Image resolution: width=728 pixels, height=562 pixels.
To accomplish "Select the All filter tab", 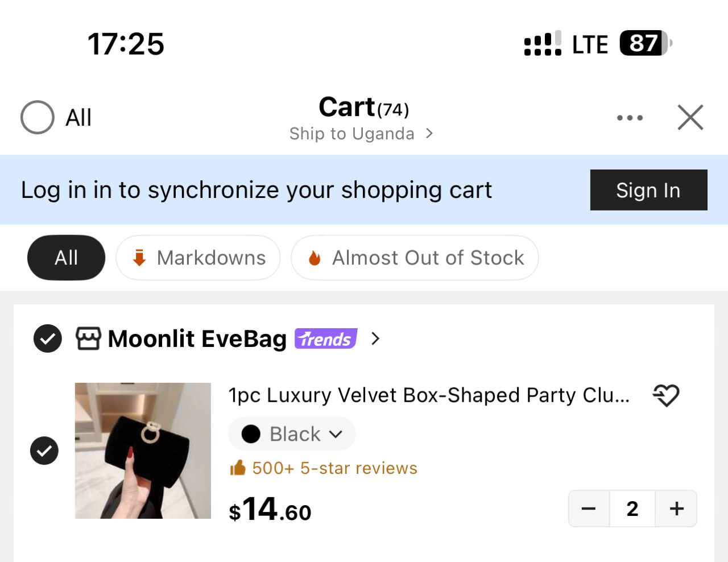I will coord(66,258).
